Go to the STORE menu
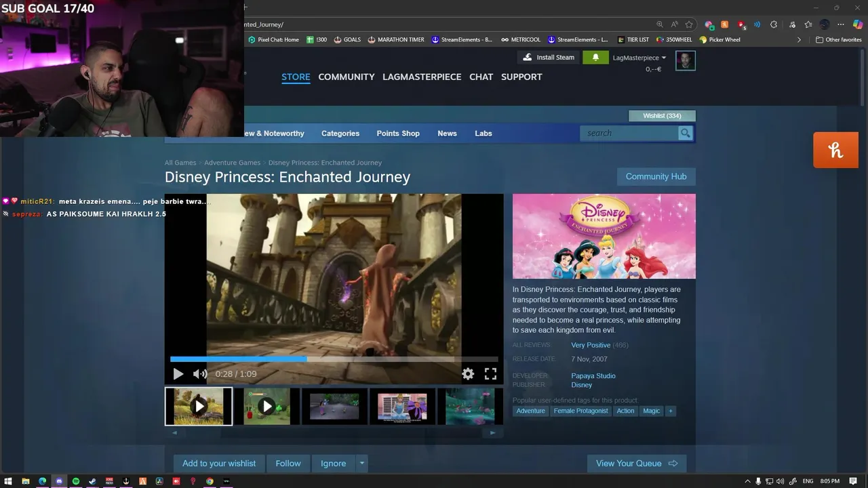Viewport: 868px width, 488px height. click(x=296, y=77)
